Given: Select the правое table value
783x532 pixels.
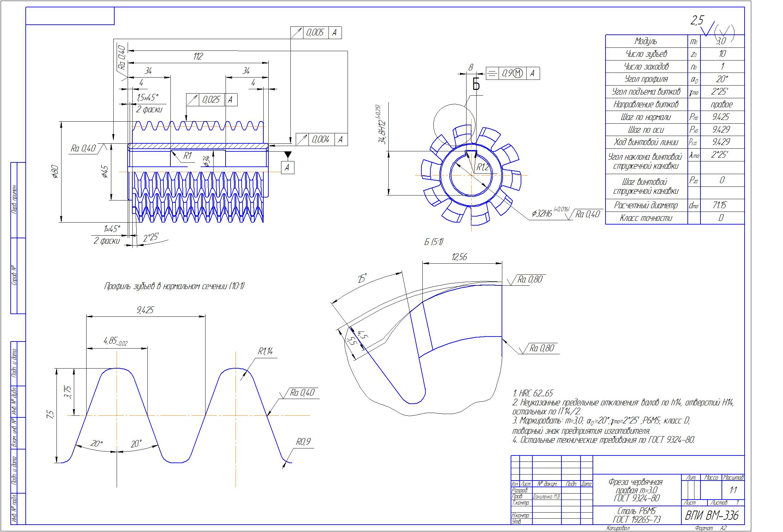Looking at the screenshot, I should [x=722, y=105].
